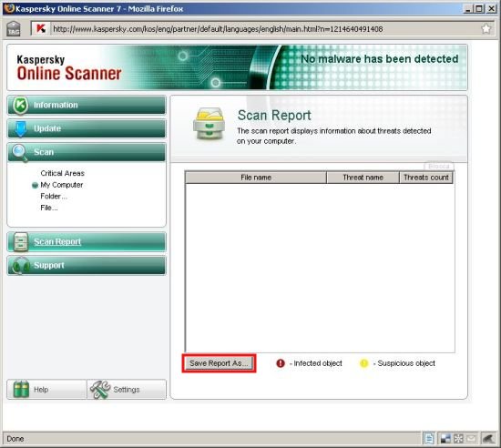Click the envelope mail icon in the status bar
Image resolution: width=501 pixels, height=448 pixels.
471,439
